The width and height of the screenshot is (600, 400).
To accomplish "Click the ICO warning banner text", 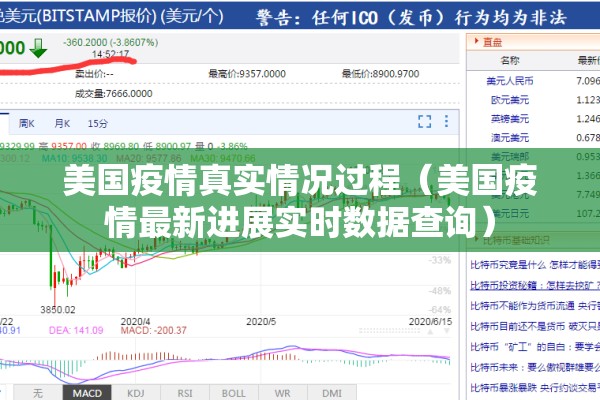I will point(411,18).
